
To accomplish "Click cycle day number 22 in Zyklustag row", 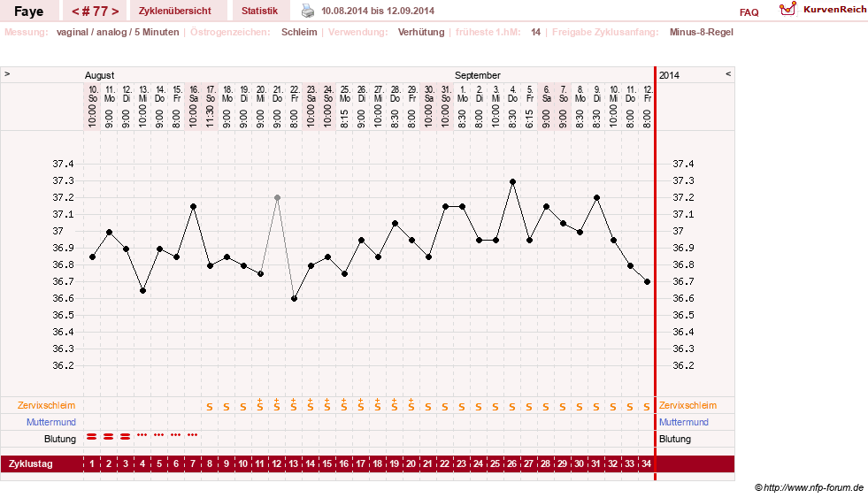I will click(x=444, y=464).
